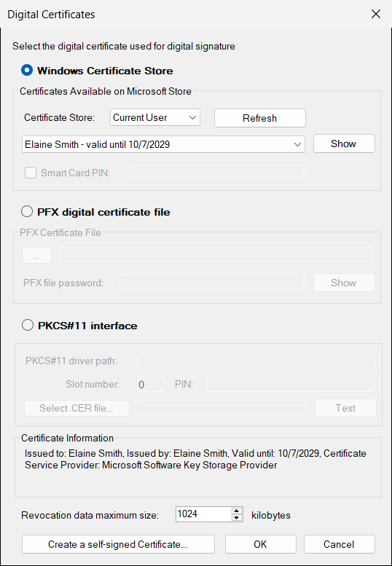The width and height of the screenshot is (392, 566).
Task: Click Create a self-signed Certificate button
Action: 118,544
